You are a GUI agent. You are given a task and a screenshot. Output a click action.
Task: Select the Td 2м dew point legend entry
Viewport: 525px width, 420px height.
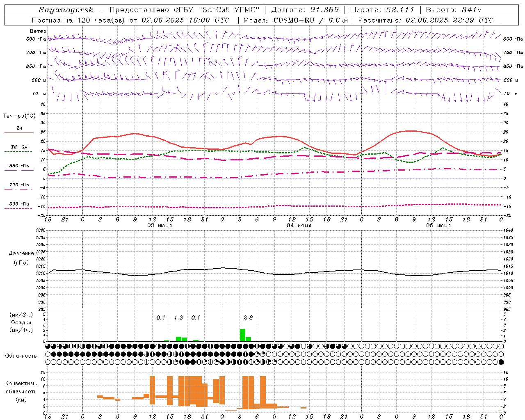19,147
